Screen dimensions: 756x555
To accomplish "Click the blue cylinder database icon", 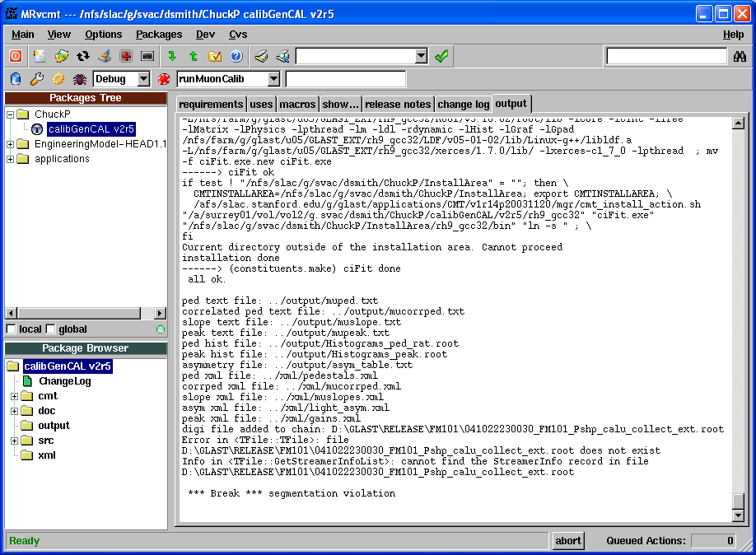I will [x=16, y=78].
